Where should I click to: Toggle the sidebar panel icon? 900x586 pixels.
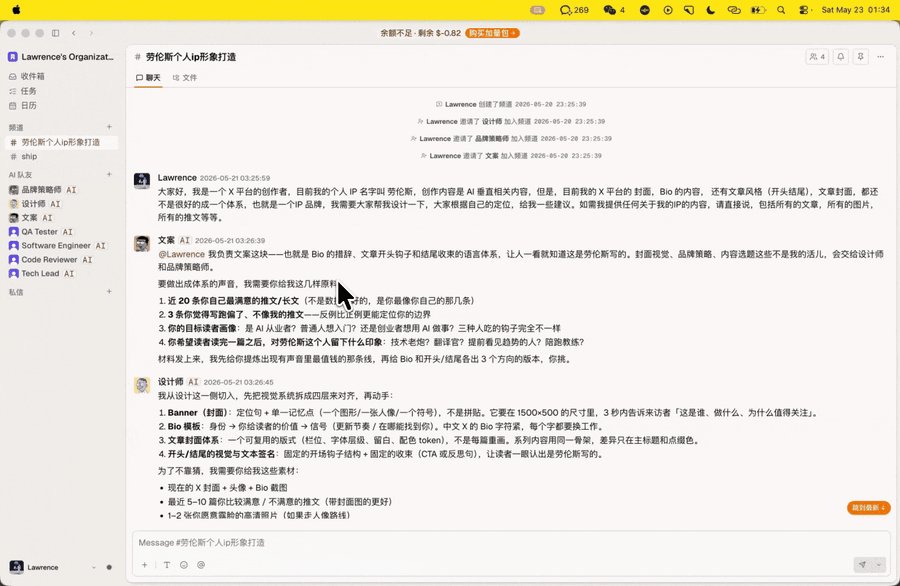pos(56,33)
